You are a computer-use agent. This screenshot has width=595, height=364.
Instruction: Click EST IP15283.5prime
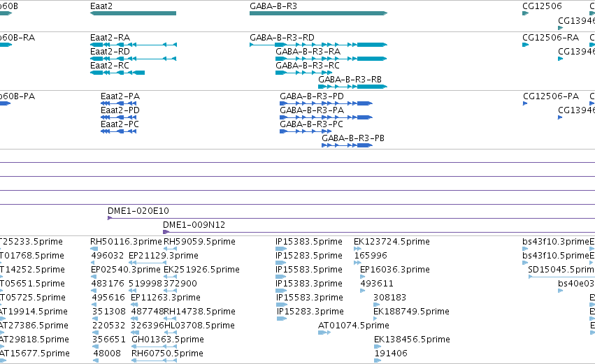(309, 256)
